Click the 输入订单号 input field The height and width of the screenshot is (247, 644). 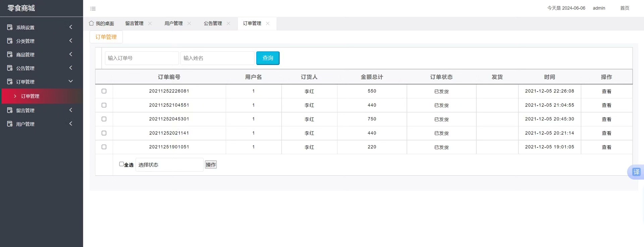[x=142, y=58]
